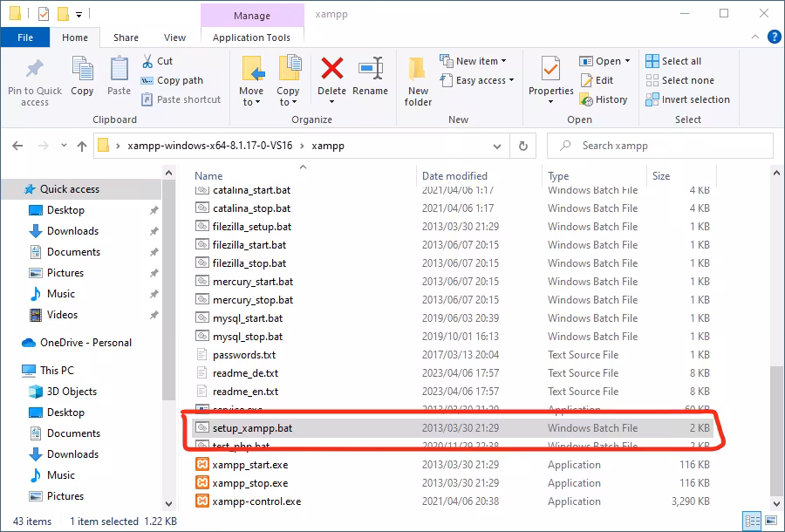Click Edit in the Open group

[597, 80]
